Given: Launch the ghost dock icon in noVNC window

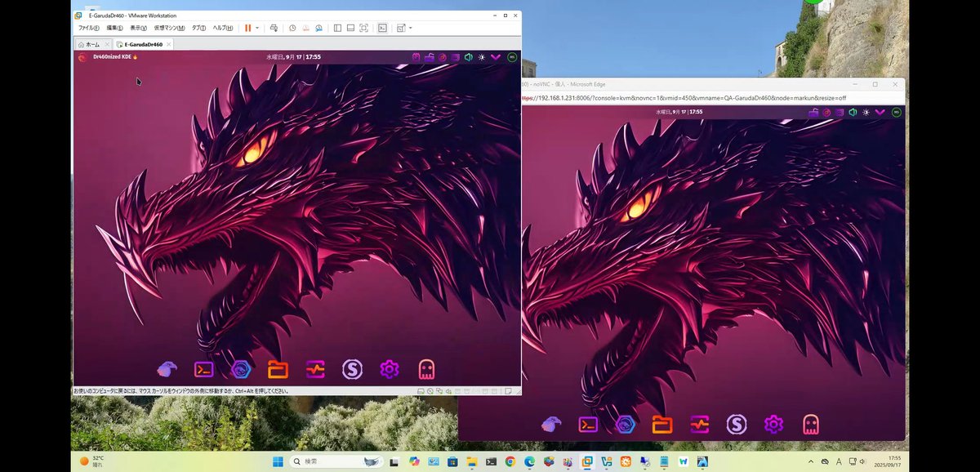Looking at the screenshot, I should [x=810, y=424].
